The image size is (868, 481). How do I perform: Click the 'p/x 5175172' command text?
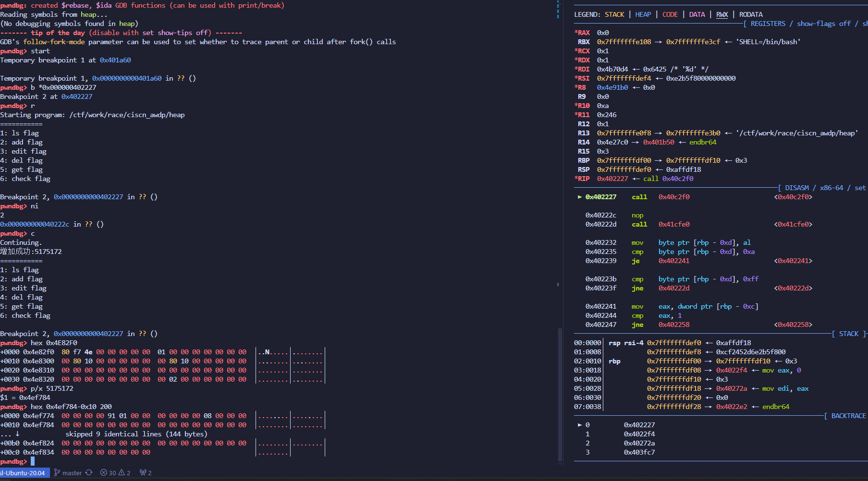pyautogui.click(x=52, y=388)
